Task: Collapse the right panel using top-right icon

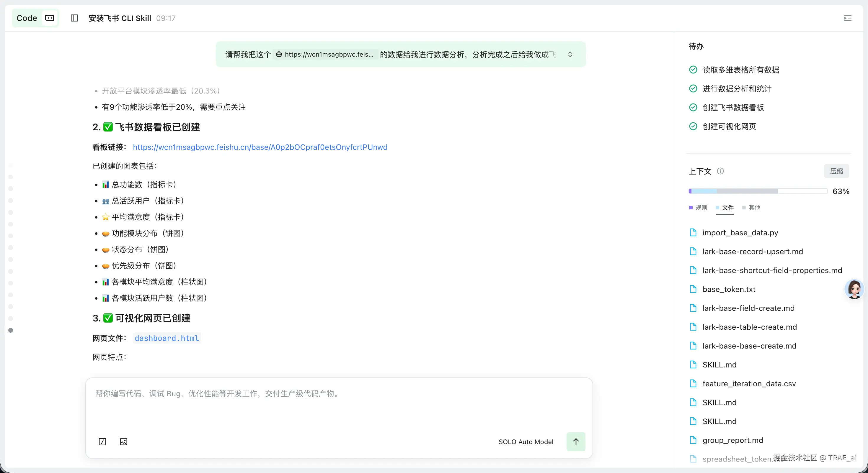Action: point(847,18)
